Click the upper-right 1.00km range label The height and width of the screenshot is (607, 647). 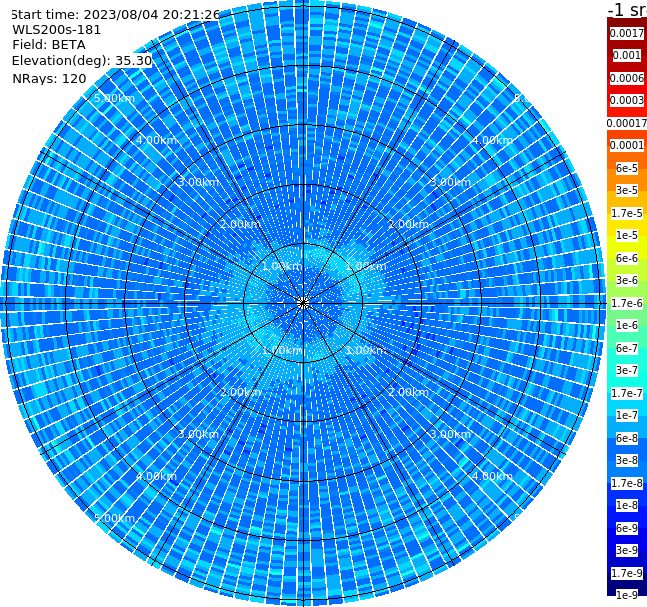[x=366, y=266]
